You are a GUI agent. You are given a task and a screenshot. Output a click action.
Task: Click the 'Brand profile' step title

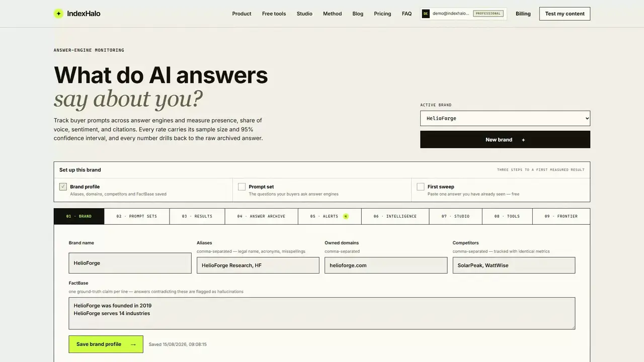(85, 187)
